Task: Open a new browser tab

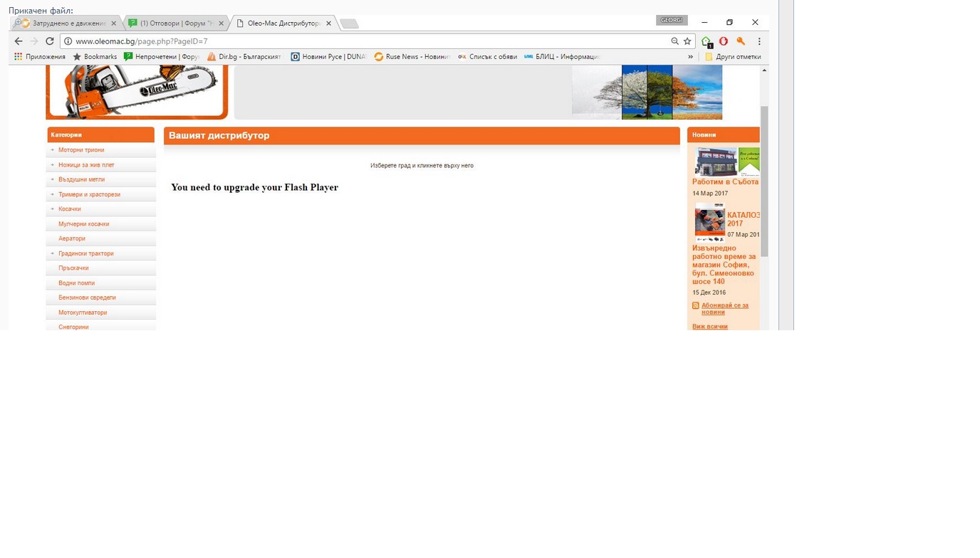Action: [349, 24]
